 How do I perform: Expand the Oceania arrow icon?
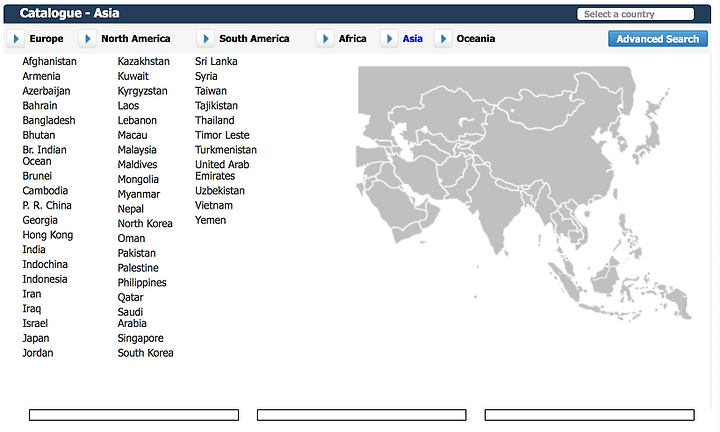click(443, 39)
